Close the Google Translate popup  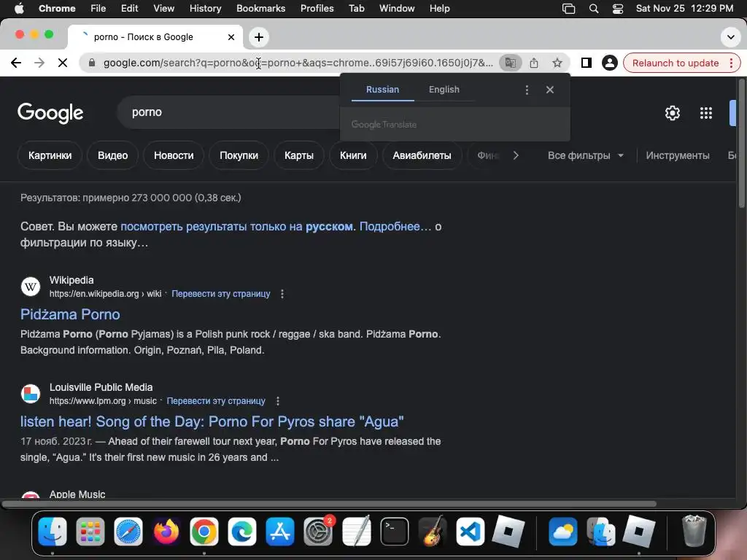[x=550, y=90]
